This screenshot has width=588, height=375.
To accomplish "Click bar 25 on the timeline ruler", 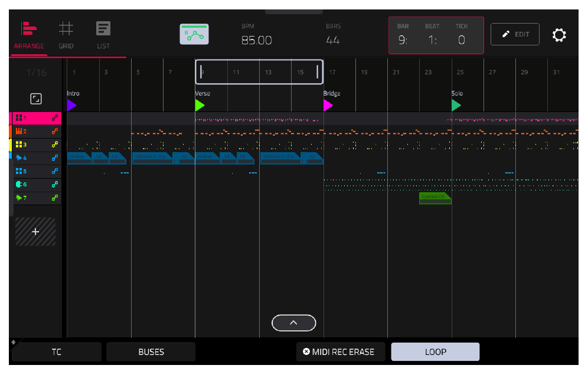I will click(460, 72).
